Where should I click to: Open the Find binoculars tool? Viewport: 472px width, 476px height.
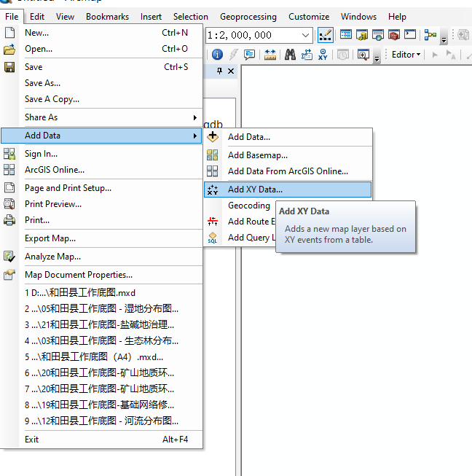(x=290, y=55)
